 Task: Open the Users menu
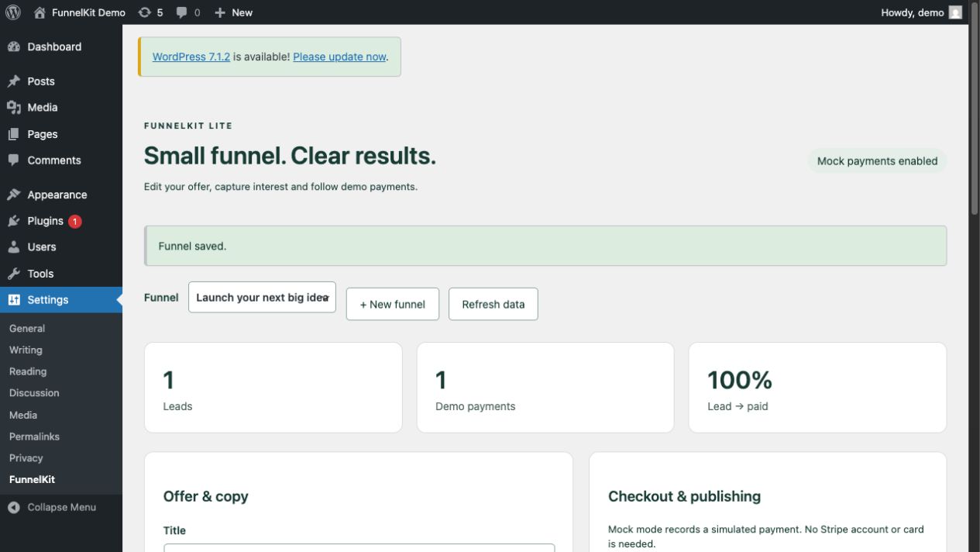pyautogui.click(x=61, y=247)
